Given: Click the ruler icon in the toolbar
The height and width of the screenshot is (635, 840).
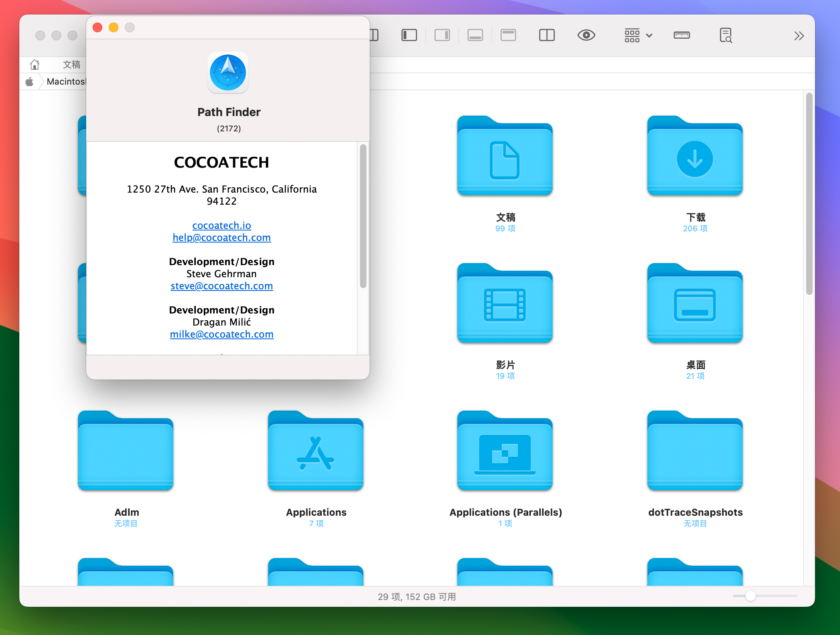Looking at the screenshot, I should [681, 35].
